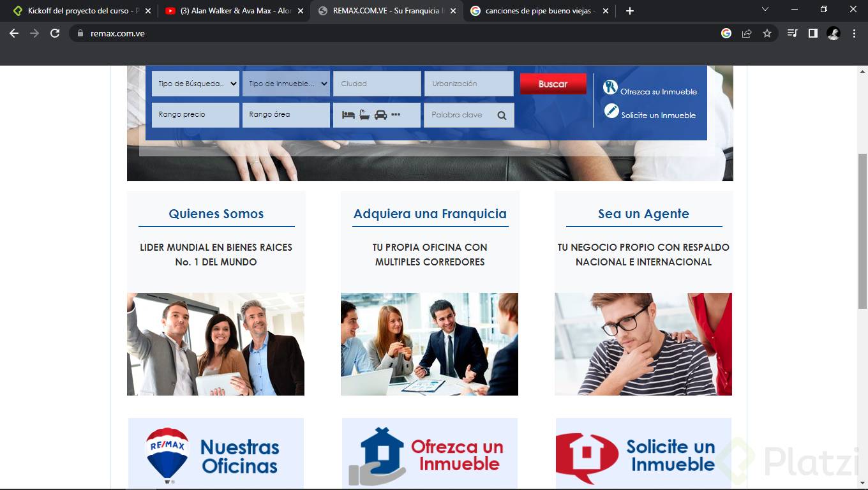Open the Ofrezca un Inmueble banner
Screen dimensions: 868x490
[430, 454]
